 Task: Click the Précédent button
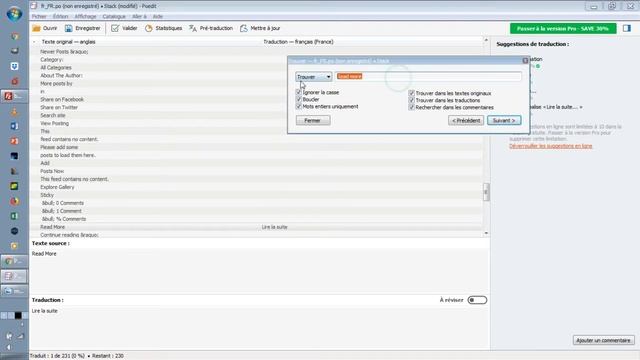[466, 120]
